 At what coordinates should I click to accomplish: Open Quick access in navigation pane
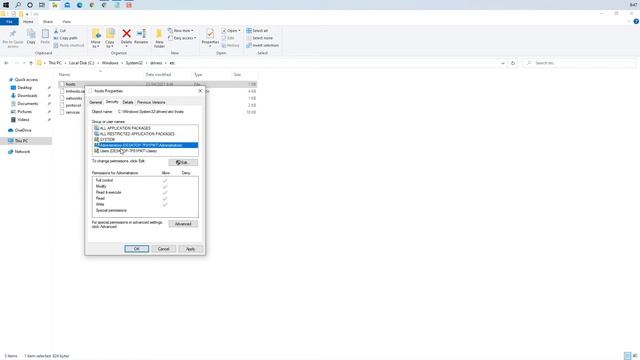point(26,80)
